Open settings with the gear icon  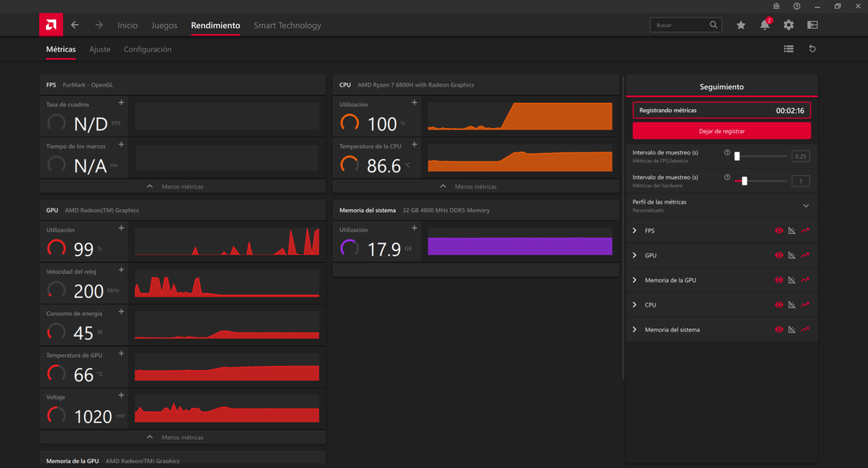click(789, 25)
